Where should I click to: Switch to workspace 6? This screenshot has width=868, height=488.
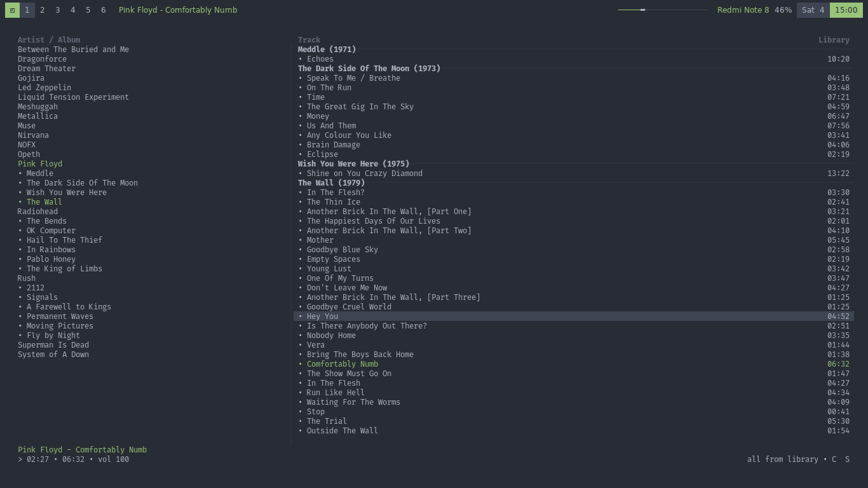click(x=103, y=10)
